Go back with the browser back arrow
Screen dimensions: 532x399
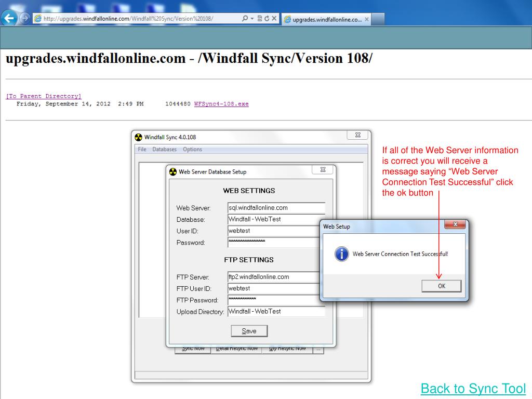(x=9, y=18)
